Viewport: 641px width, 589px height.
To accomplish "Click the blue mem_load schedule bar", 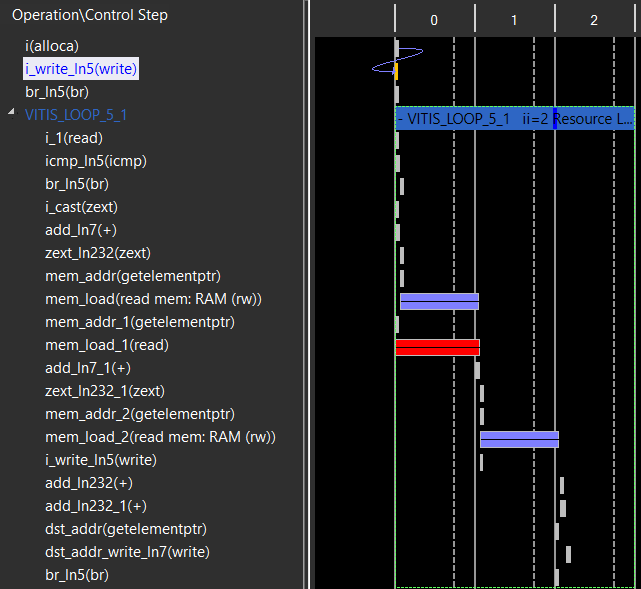I will (x=439, y=301).
